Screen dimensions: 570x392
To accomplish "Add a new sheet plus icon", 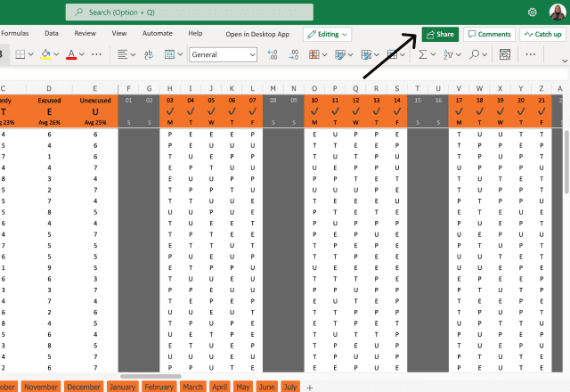I will [309, 388].
